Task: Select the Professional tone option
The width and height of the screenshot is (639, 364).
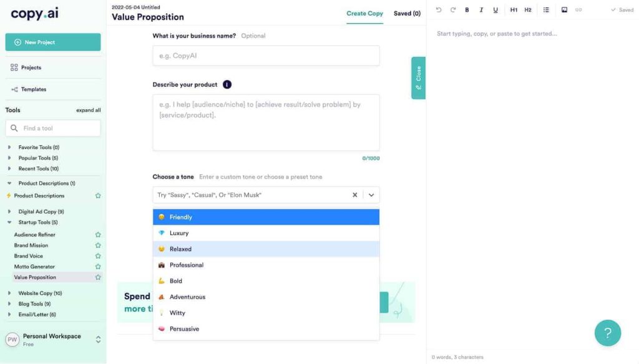Action: 187,265
